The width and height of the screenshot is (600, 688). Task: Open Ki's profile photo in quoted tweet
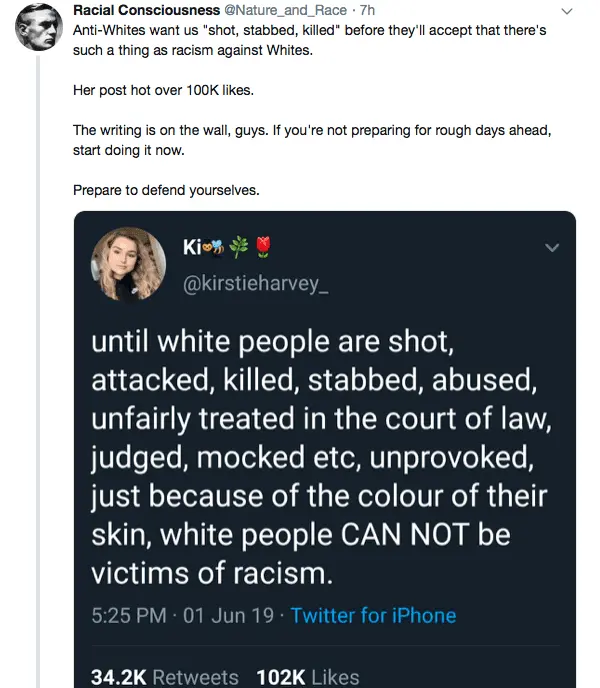129,264
